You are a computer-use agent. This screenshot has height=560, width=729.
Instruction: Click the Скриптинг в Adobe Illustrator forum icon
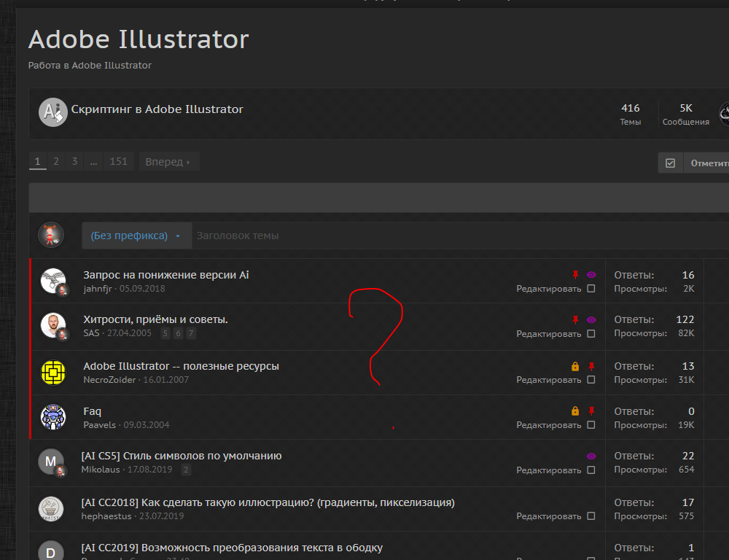pos(52,112)
